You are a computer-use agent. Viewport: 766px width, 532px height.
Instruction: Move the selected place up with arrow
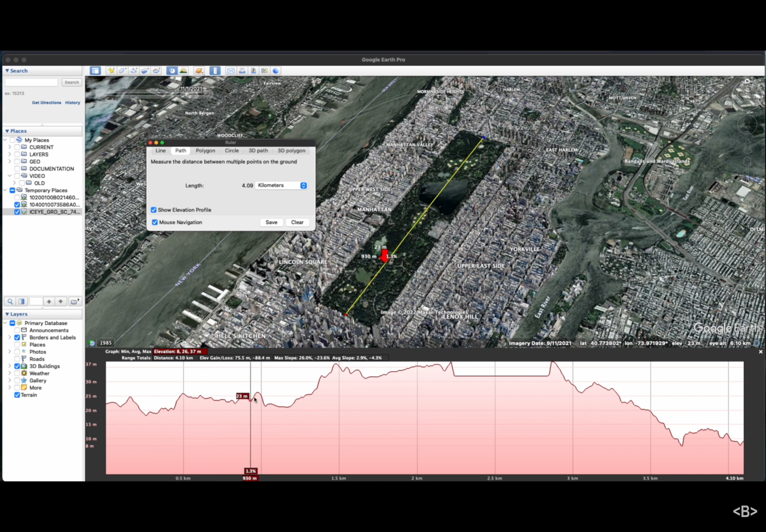49,302
